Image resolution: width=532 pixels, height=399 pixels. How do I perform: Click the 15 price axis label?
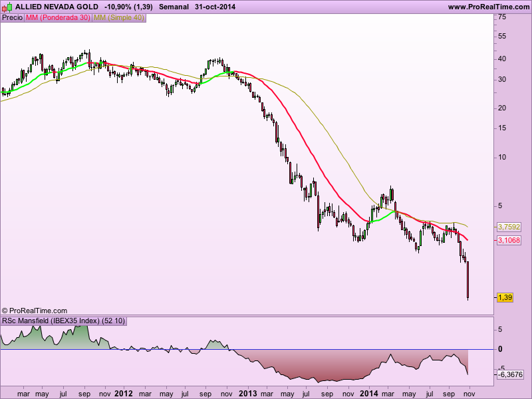tap(503, 128)
